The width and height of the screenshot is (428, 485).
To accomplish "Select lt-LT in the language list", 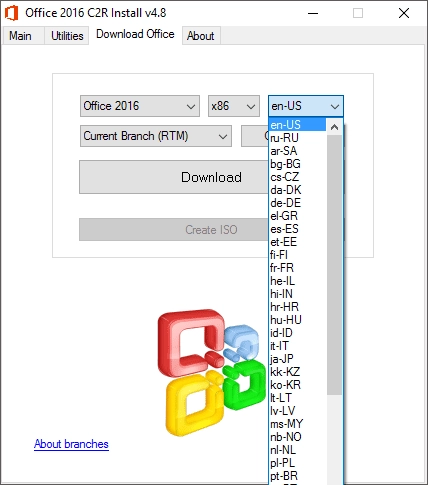I will [x=297, y=398].
